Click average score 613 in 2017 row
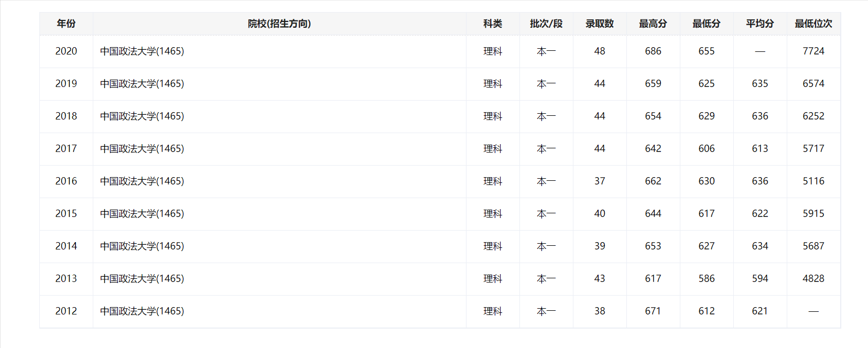Screen dimensions: 868x348 tap(760, 148)
